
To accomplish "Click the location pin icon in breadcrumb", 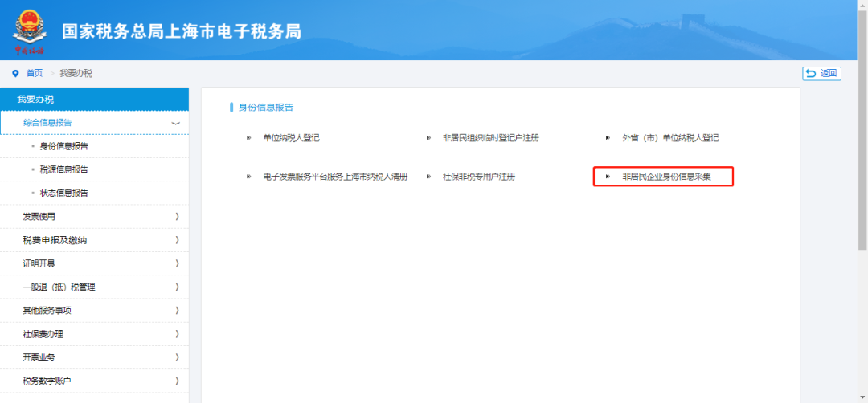I will (15, 74).
